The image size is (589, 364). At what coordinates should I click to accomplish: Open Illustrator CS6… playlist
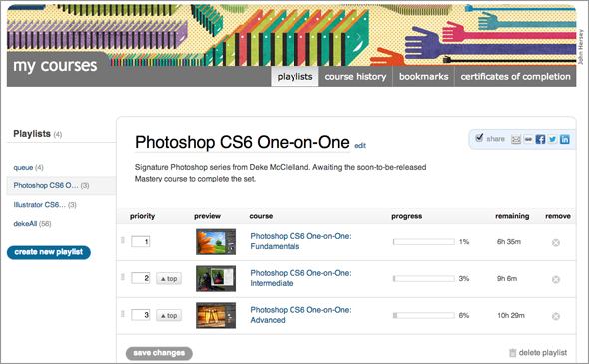click(40, 205)
